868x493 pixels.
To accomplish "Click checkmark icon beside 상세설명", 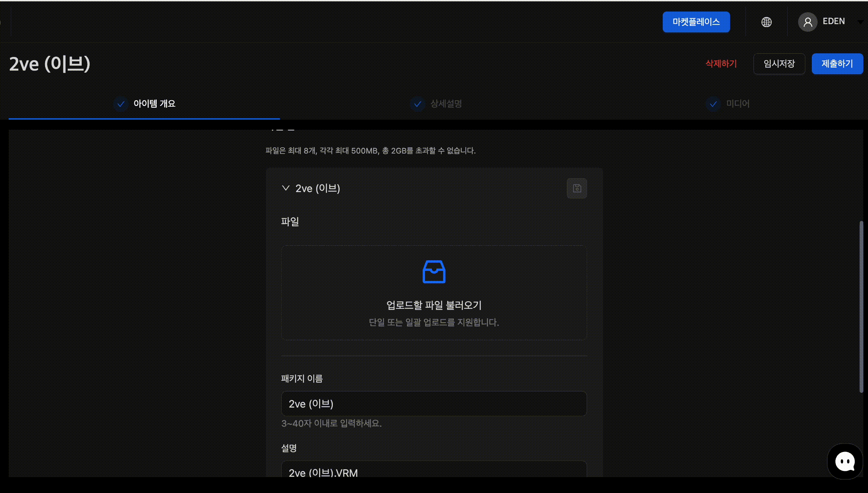I will coord(417,104).
